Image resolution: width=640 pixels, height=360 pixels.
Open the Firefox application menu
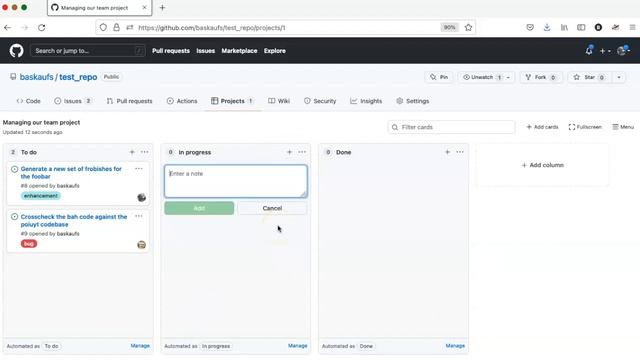point(632,27)
